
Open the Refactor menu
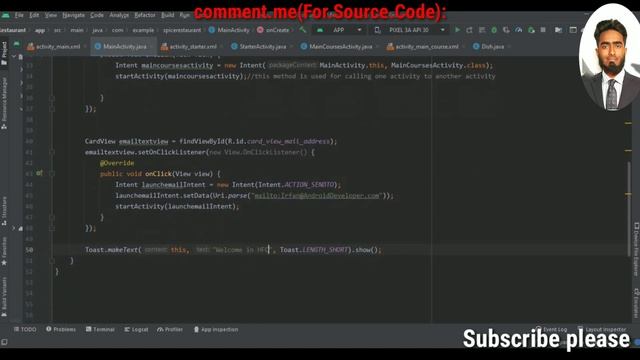145,15
